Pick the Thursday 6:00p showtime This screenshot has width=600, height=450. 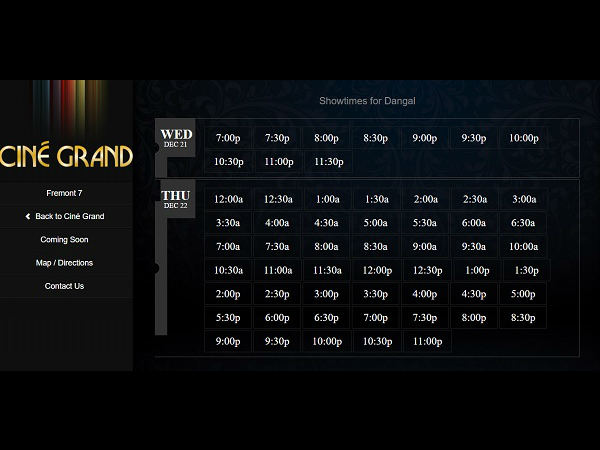pyautogui.click(x=277, y=317)
